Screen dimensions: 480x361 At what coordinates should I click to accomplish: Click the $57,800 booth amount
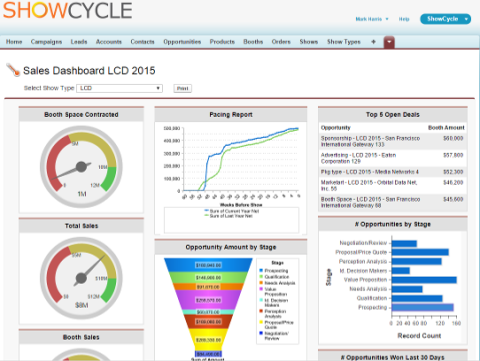[x=453, y=155]
